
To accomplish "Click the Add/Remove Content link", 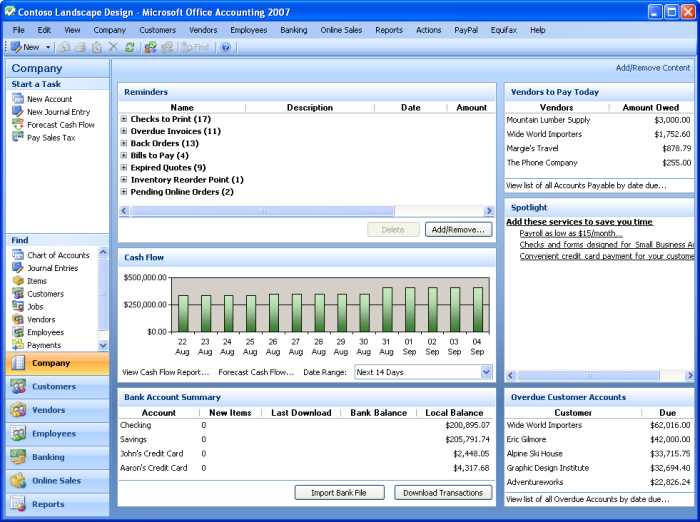I will click(653, 68).
